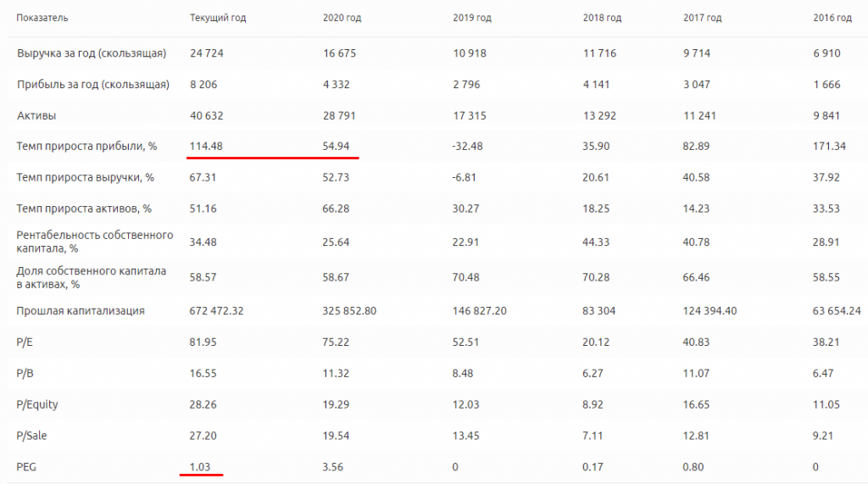Click the negative -32.48 value for 2019
This screenshot has height=484, width=868.
coord(469,147)
